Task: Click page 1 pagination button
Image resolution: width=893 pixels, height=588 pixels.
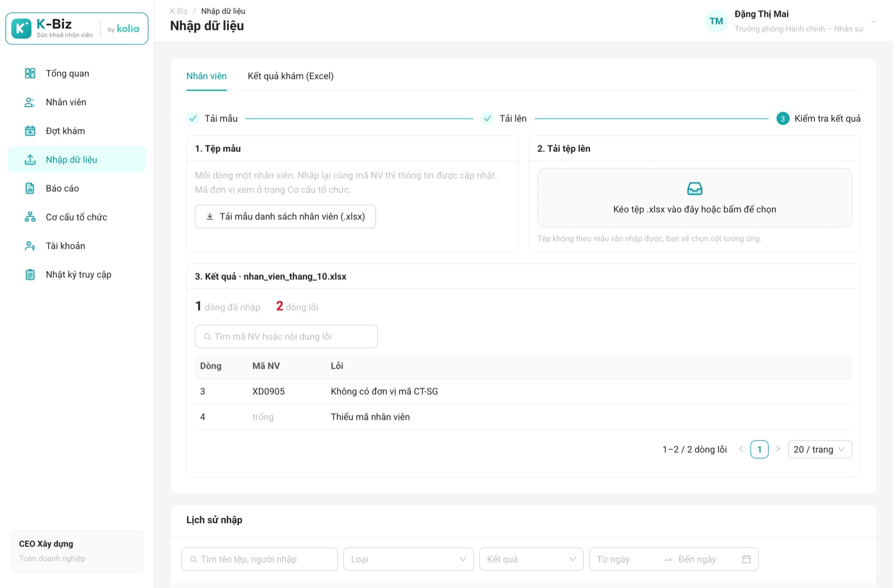Action: [x=759, y=449]
